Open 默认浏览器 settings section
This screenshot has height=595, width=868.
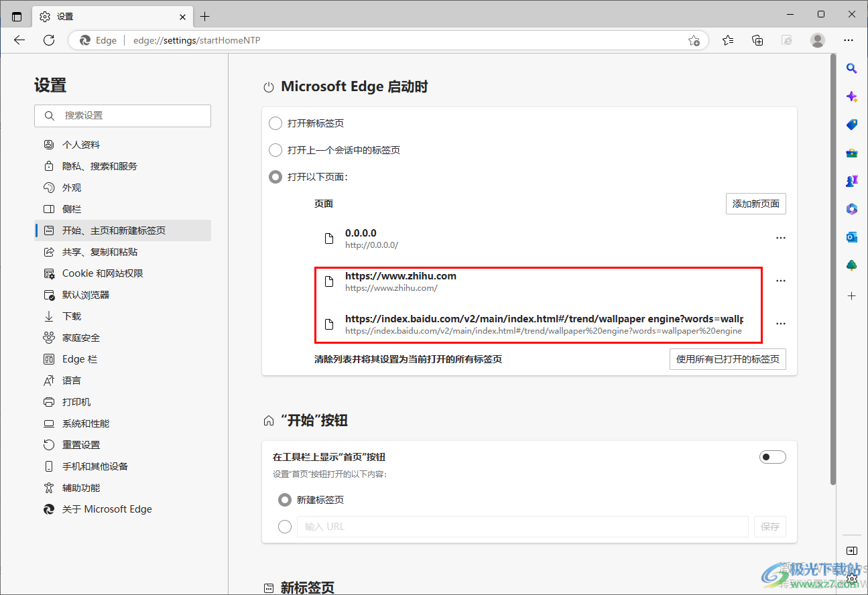[123, 295]
